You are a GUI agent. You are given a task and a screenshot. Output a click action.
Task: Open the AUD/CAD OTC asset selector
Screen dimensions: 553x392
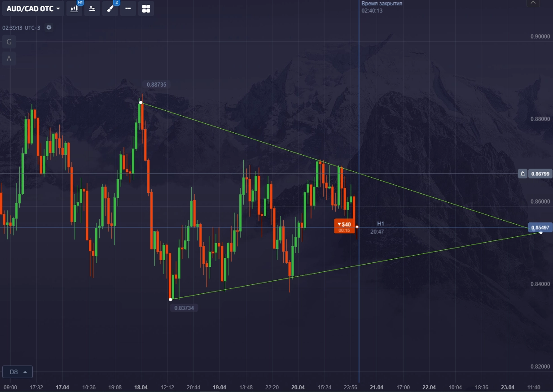[x=33, y=9]
